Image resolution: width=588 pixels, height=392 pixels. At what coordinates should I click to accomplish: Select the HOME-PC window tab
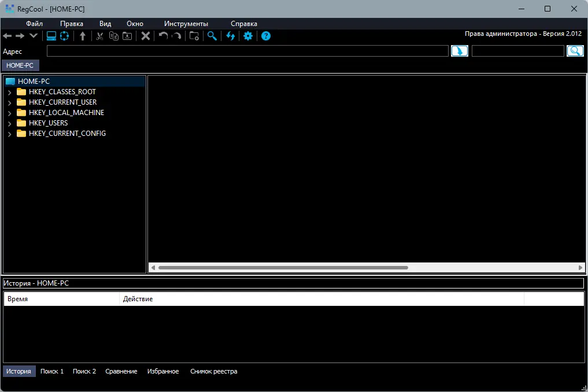(20, 65)
